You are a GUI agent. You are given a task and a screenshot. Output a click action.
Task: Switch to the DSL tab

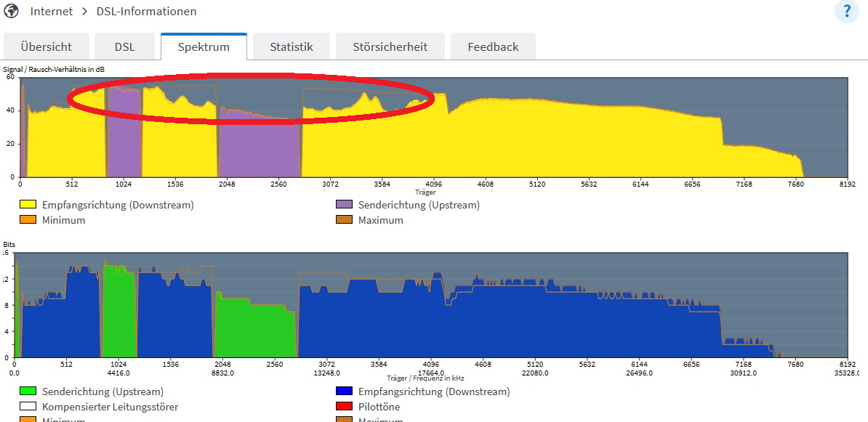[125, 46]
